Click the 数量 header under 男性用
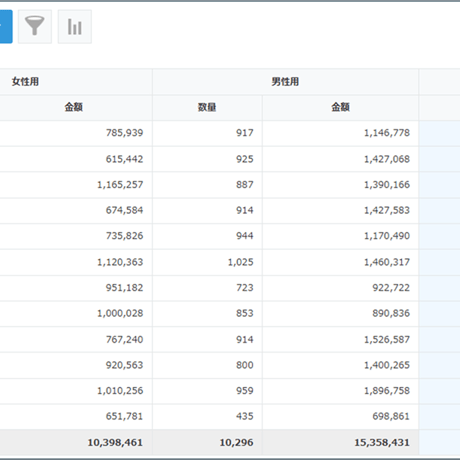Screen dimensions: 460x460 click(207, 107)
